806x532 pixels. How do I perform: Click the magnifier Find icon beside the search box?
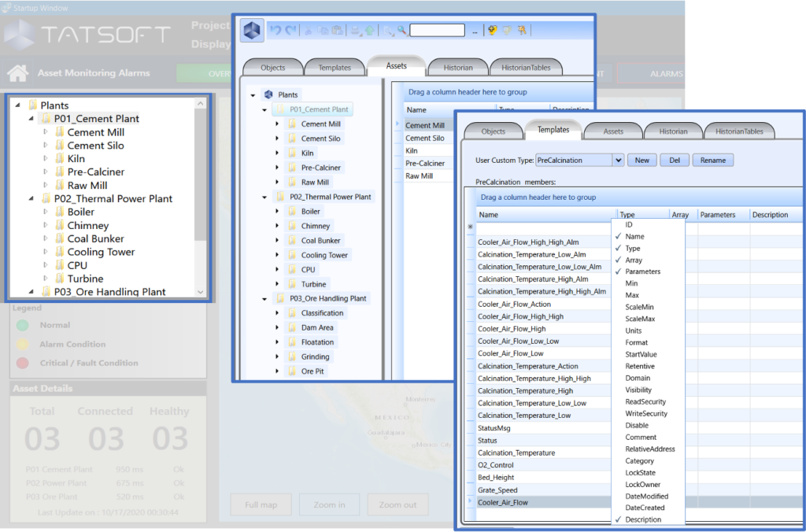click(401, 31)
